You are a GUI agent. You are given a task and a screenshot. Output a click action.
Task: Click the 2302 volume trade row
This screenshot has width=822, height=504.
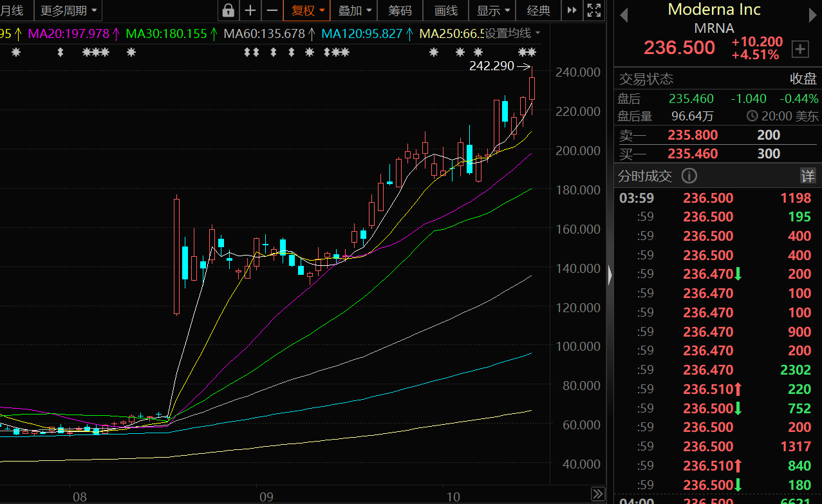(718, 370)
